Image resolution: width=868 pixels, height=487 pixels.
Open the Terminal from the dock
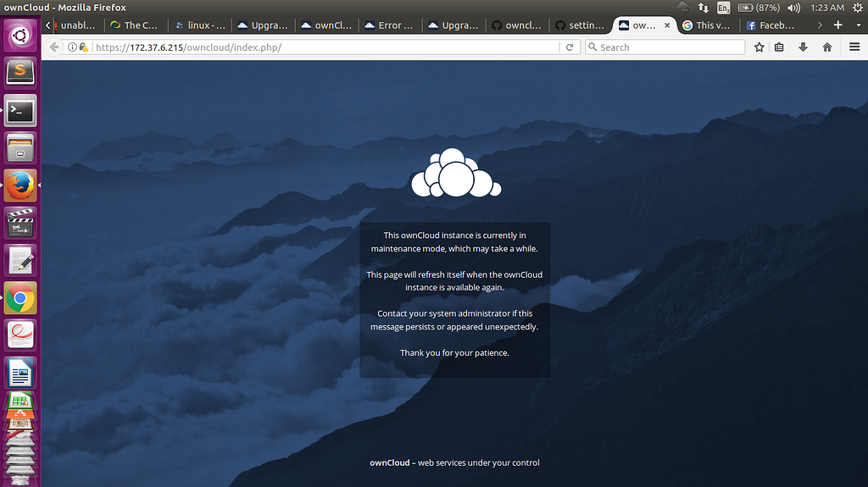coord(20,111)
